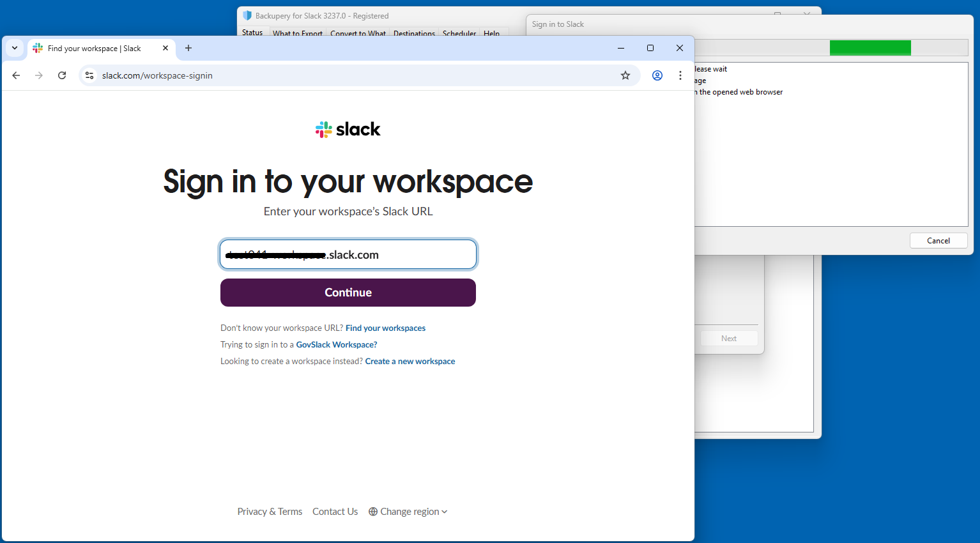Click the Next button in the Backupery window
Viewport: 980px width, 543px height.
[729, 339]
